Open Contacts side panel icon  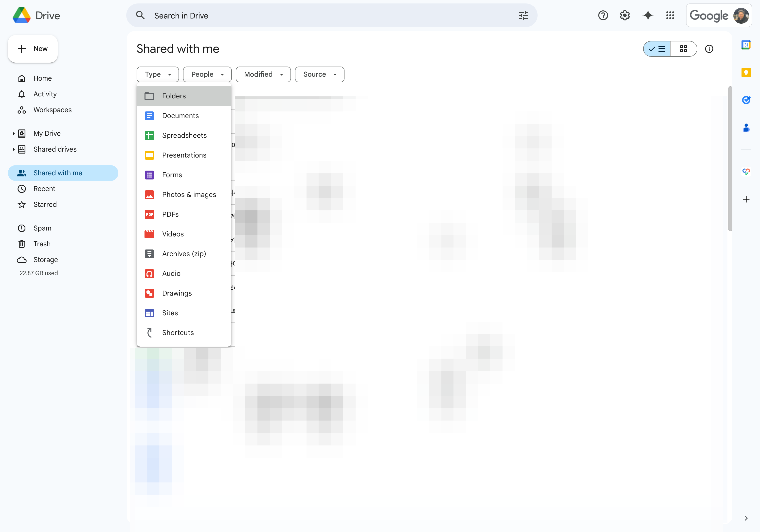pos(746,127)
